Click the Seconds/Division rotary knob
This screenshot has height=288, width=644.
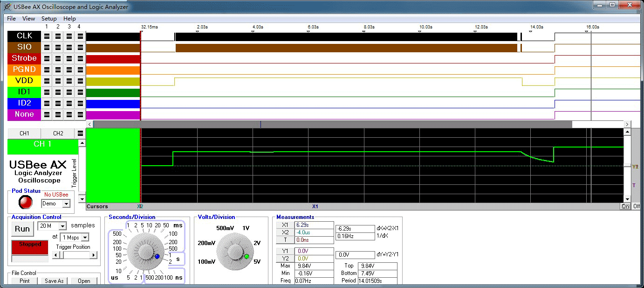(x=145, y=252)
